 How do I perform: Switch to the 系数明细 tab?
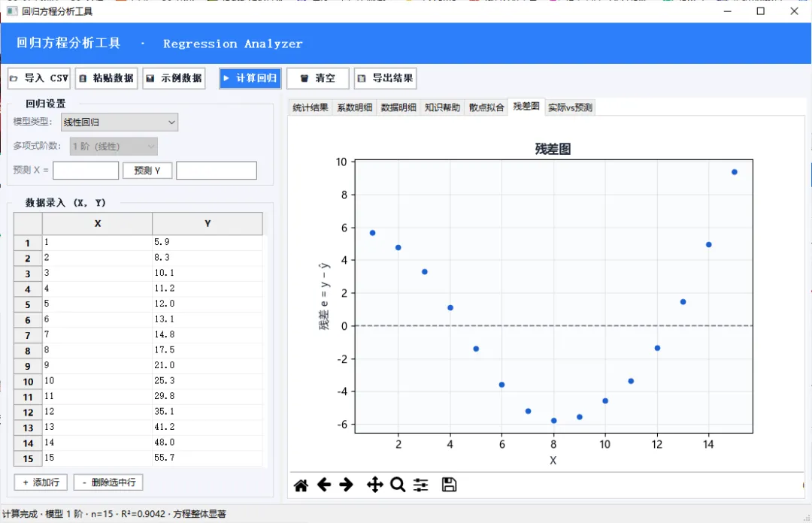pyautogui.click(x=355, y=107)
